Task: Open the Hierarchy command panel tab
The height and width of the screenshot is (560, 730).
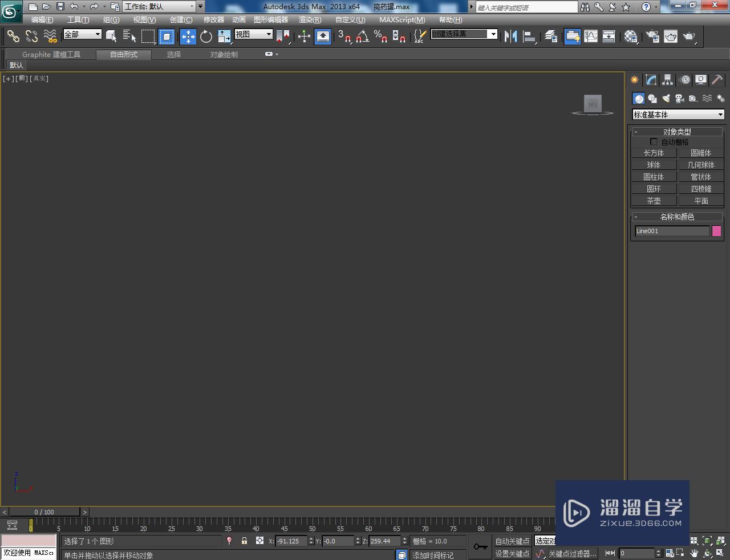Action: [x=667, y=80]
